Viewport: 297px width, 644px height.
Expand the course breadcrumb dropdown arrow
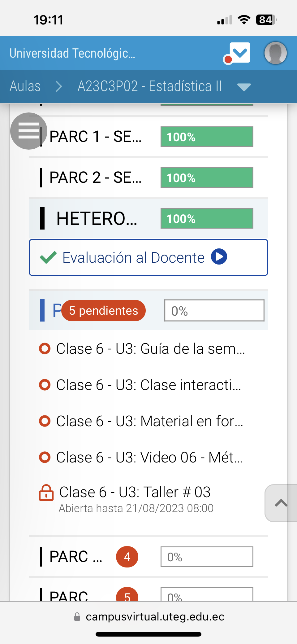pyautogui.click(x=244, y=87)
